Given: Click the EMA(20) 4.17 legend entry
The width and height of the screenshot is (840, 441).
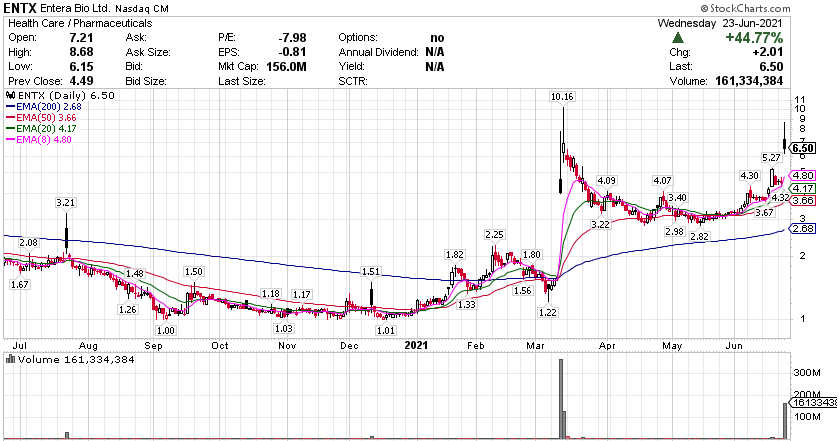Looking at the screenshot, I should point(41,129).
